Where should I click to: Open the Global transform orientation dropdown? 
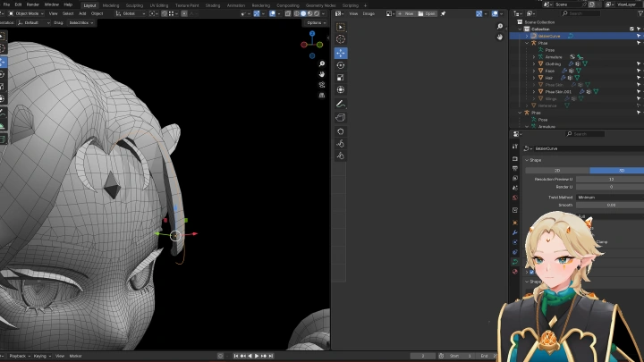tap(131, 13)
